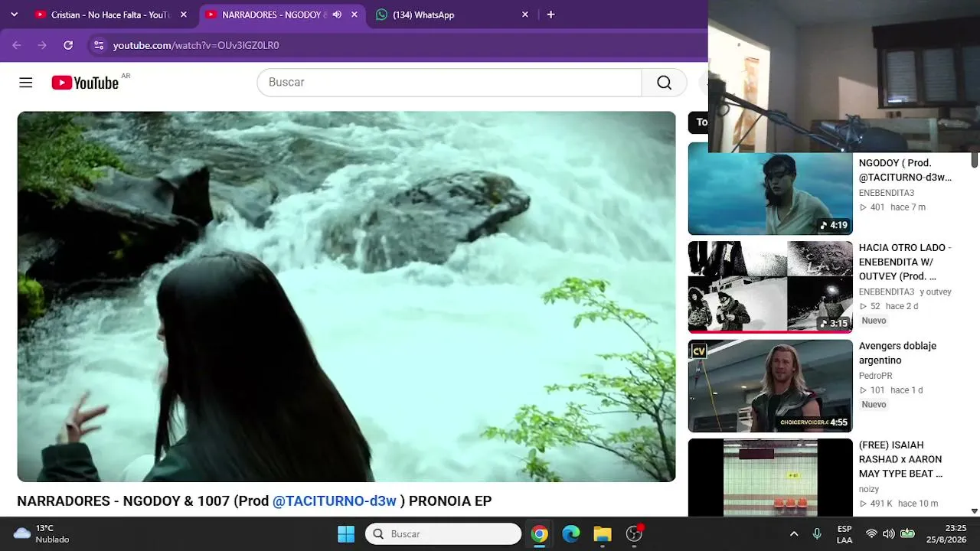Visit the noizy channel
Screen dimensions: 980x551
[x=869, y=489]
